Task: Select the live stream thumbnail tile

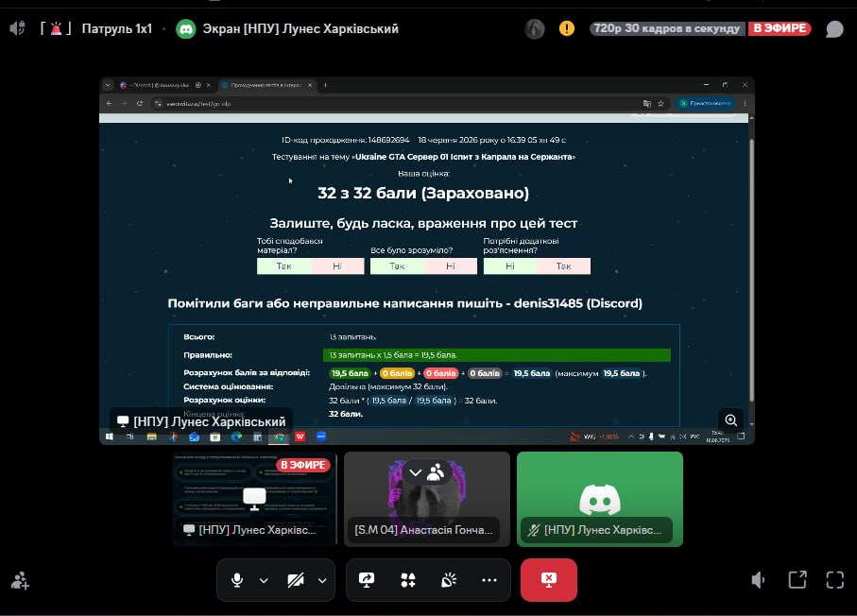Action: [x=255, y=499]
